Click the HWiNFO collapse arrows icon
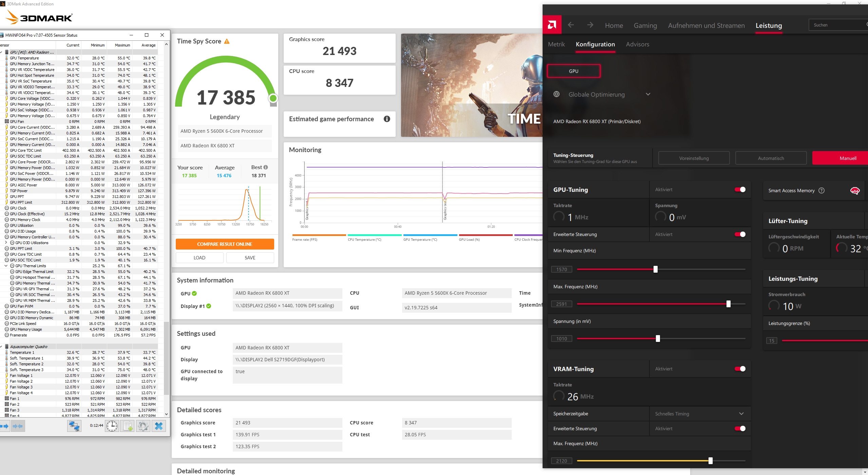 click(18, 426)
